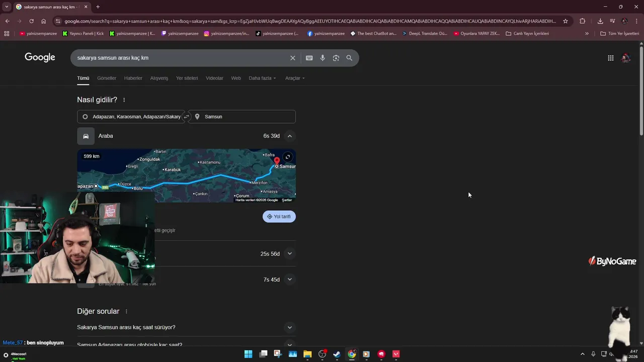Screen dimensions: 644x362
Task: Open the three-dot menu beside Diğer sorular
Action: 126,311
